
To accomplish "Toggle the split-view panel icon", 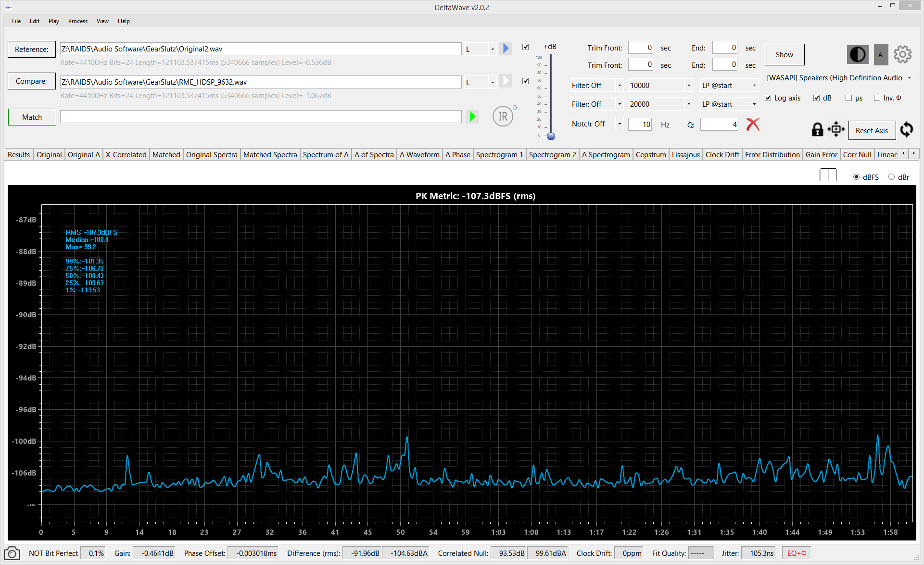I will (828, 175).
